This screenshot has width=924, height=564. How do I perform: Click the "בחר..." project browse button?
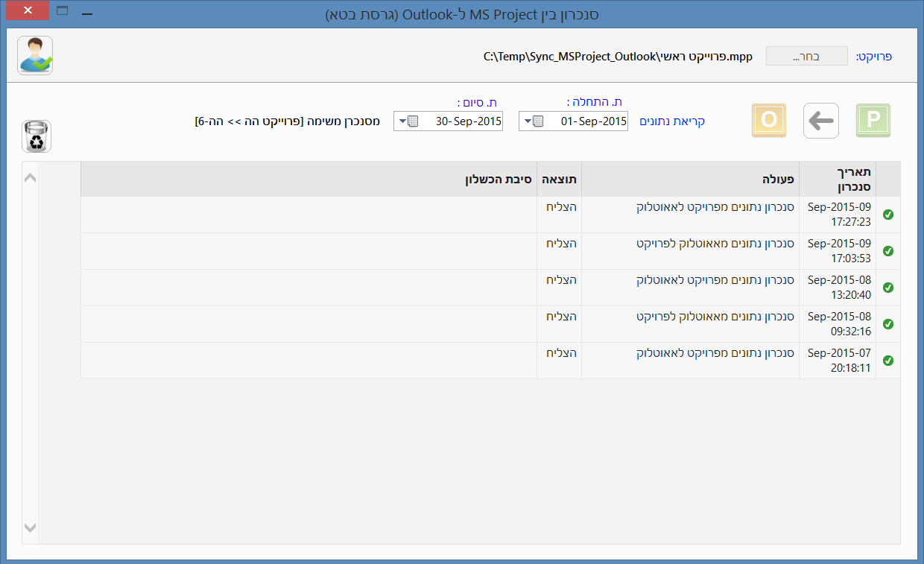(x=807, y=57)
